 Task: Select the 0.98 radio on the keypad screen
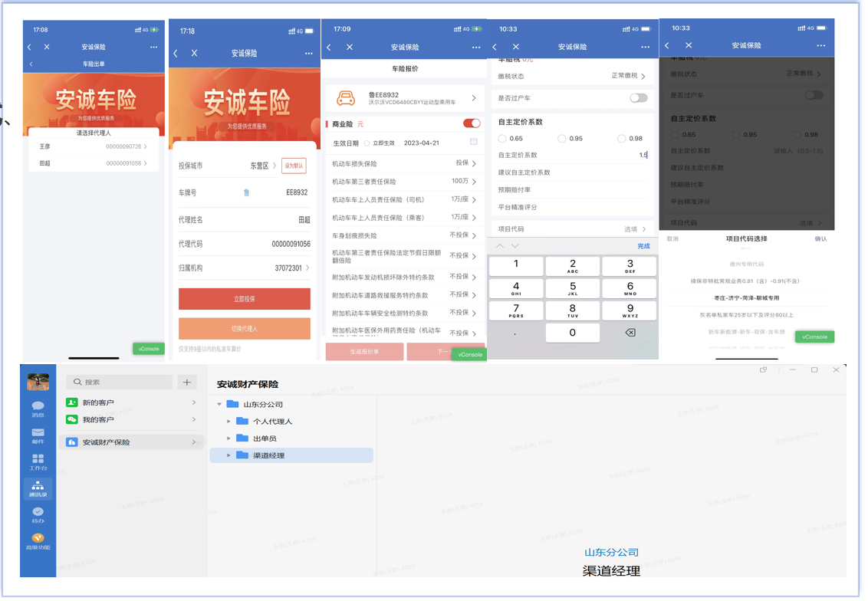[622, 138]
